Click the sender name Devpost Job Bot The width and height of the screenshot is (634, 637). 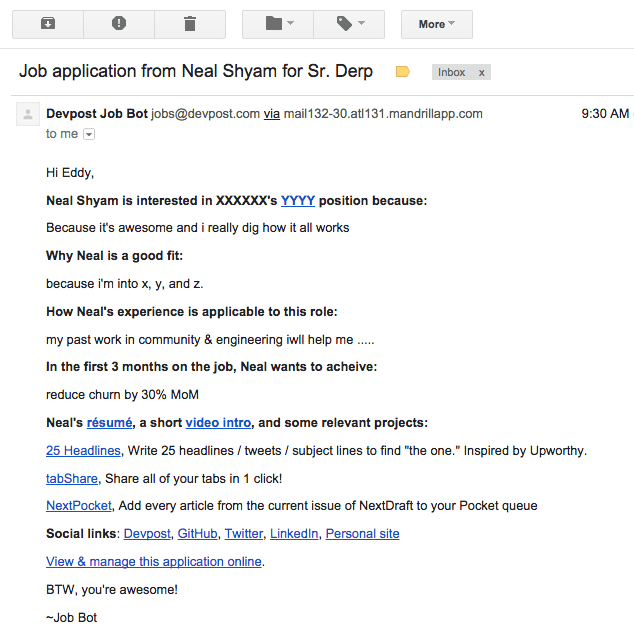(97, 114)
